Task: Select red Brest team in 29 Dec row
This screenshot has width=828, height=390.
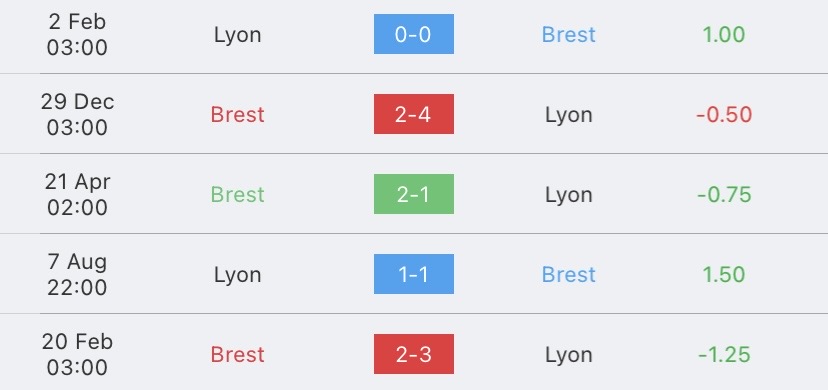Action: pyautogui.click(x=237, y=115)
